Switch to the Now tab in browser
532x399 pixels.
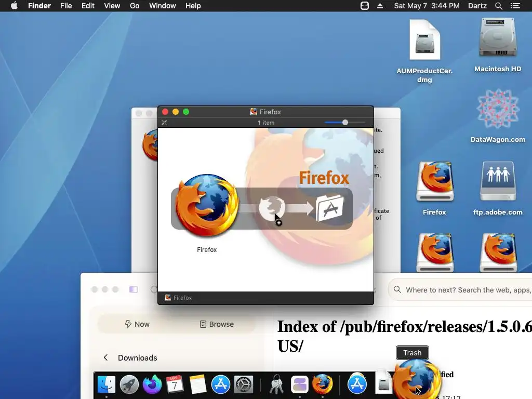point(137,324)
